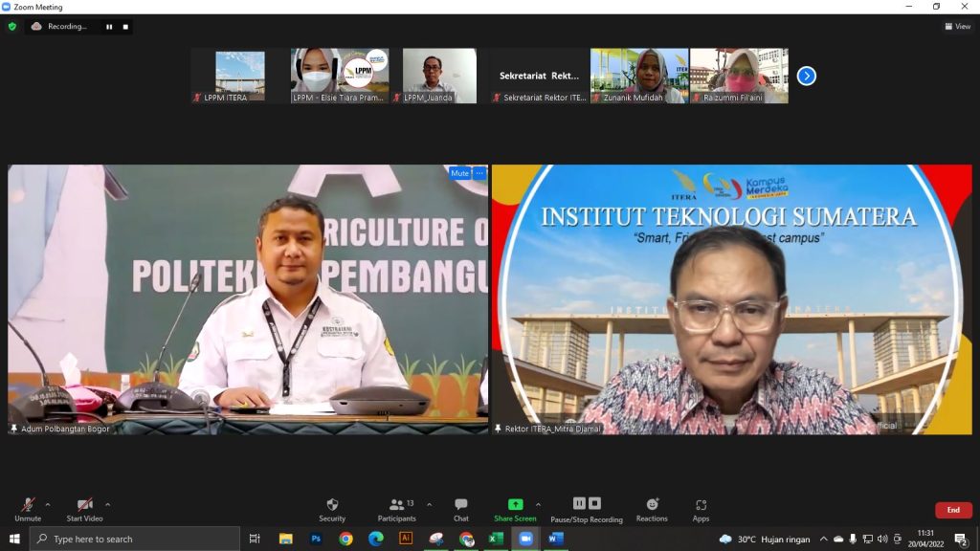Switch to Illustrator on the taskbar
The width and height of the screenshot is (980, 551).
point(406,539)
